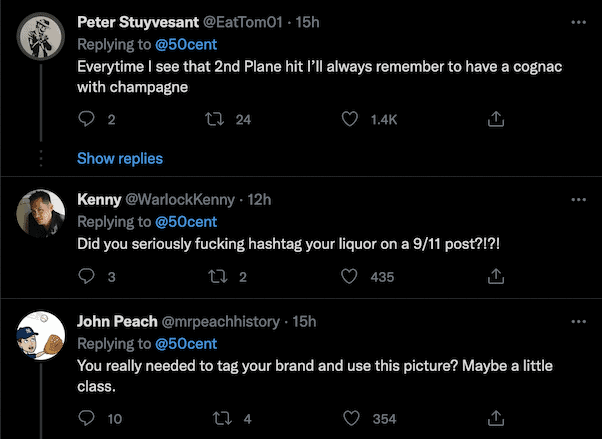Screen dimensions: 602x439
Task: Share Peter Stuyvesant's tweet
Action: (x=494, y=119)
